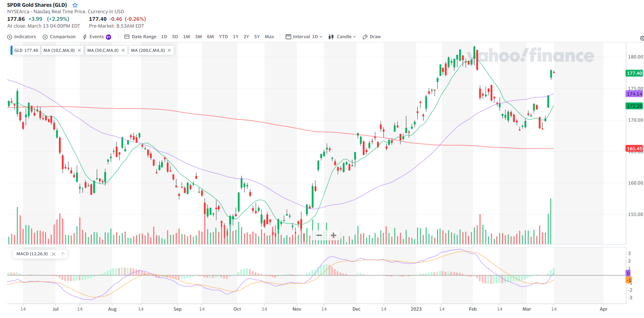Image resolution: width=644 pixels, height=318 pixels.
Task: Open chart settings gear icon
Action: 642,38
